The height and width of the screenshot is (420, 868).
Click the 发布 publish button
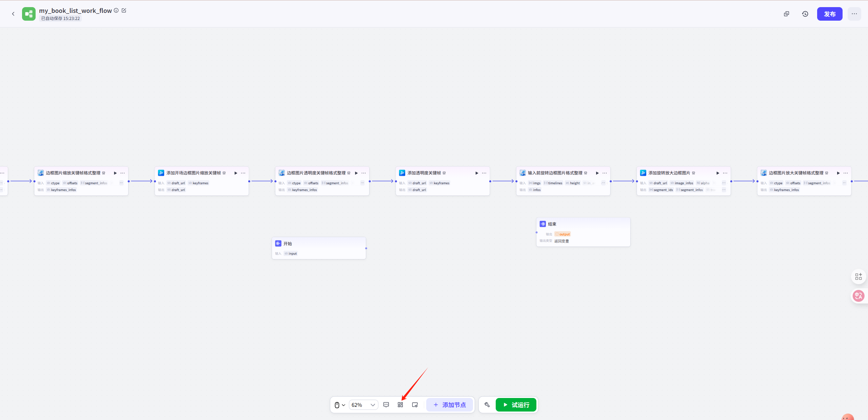point(829,14)
